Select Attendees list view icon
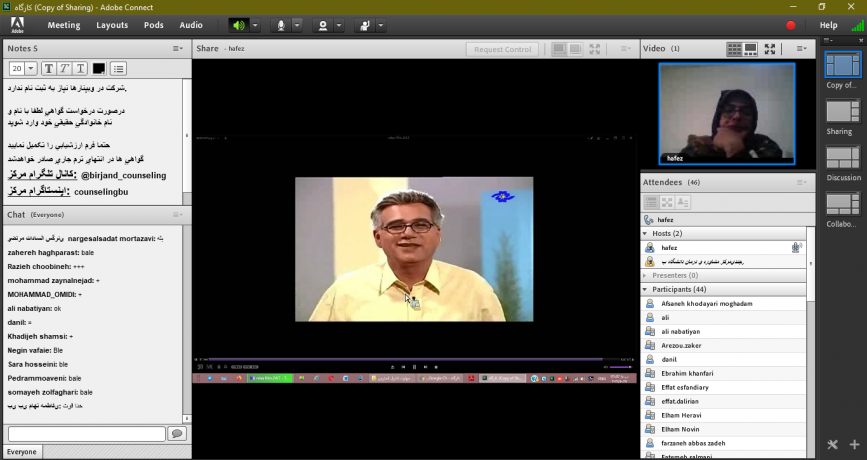 [651, 202]
